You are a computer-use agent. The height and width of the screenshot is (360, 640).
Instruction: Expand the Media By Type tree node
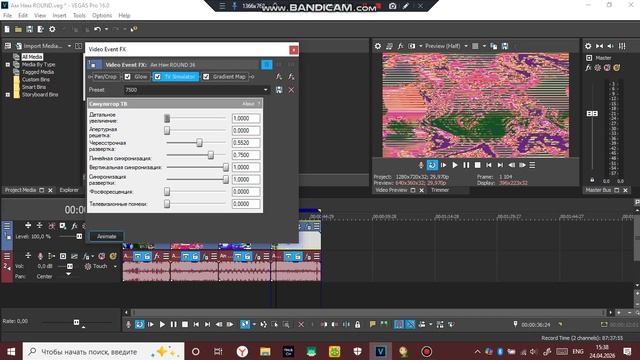[7, 64]
